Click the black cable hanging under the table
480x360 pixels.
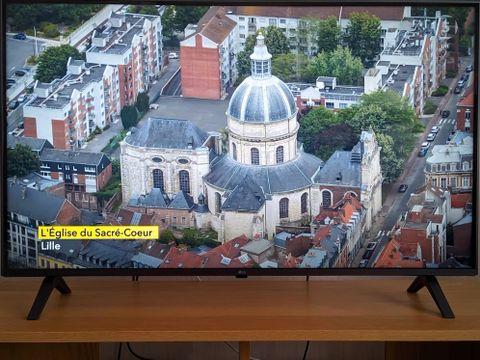pyautogui.click(x=130, y=351)
